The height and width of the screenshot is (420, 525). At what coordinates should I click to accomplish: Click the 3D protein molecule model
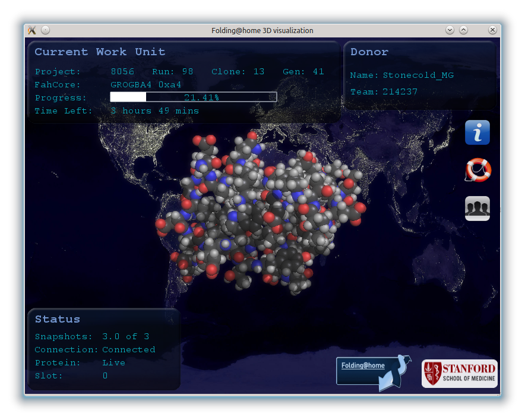(260, 213)
